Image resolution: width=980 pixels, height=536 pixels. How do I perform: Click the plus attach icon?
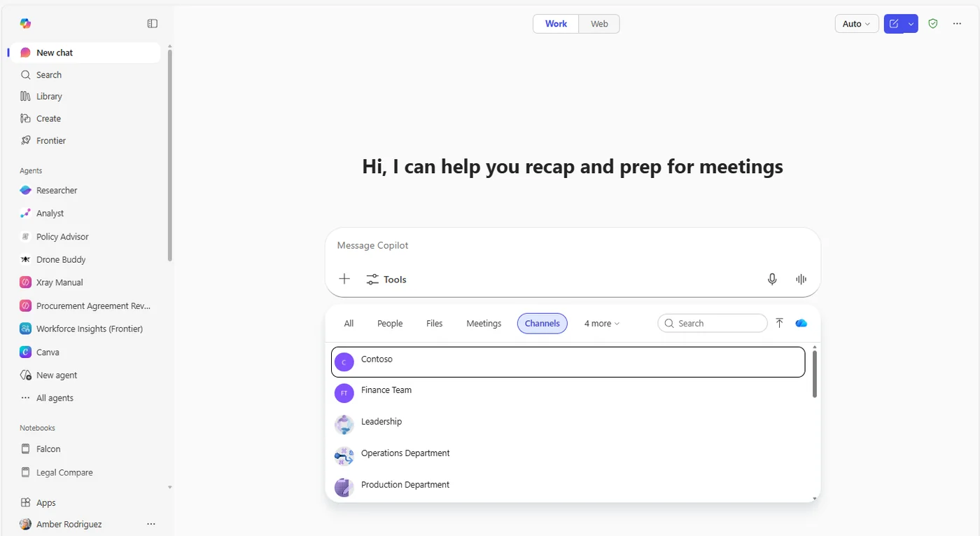coord(344,279)
